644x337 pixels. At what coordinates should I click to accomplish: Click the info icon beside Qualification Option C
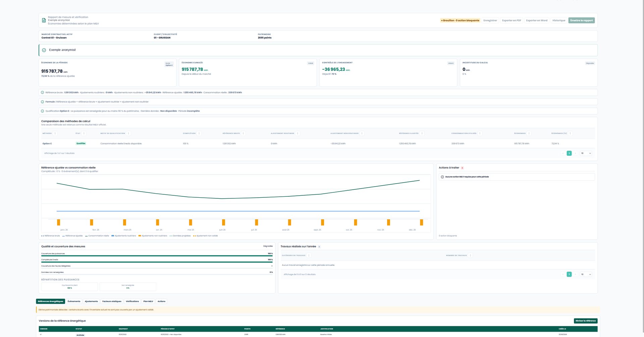(x=42, y=111)
